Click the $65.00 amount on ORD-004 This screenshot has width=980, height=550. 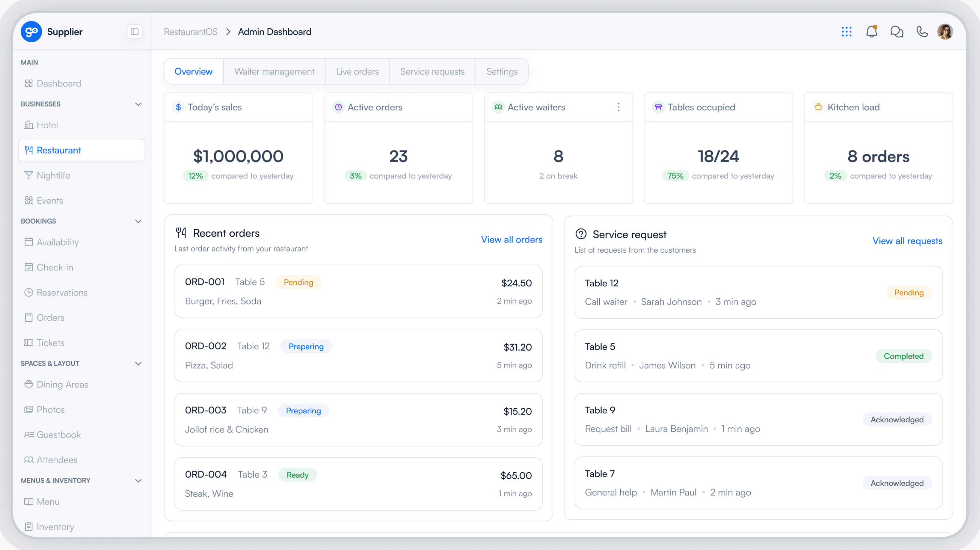click(516, 476)
